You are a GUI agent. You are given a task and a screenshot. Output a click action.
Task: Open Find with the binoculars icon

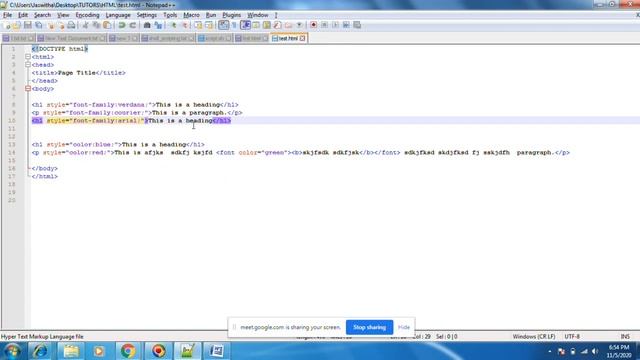click(x=147, y=25)
